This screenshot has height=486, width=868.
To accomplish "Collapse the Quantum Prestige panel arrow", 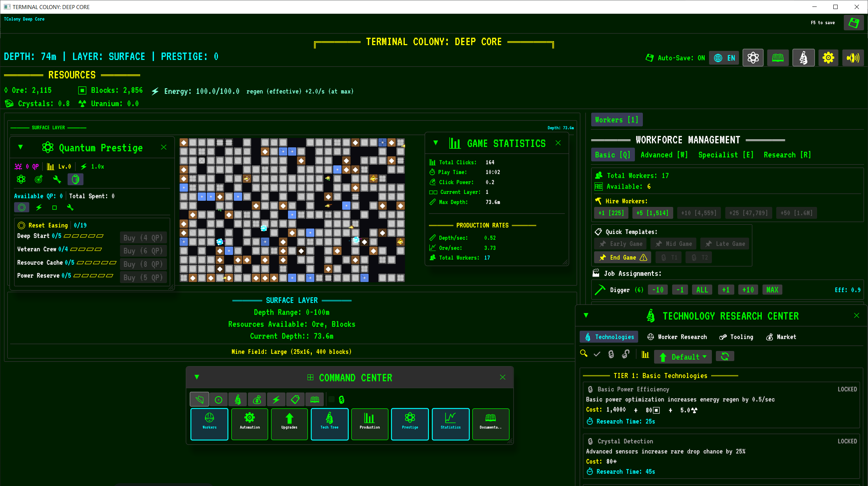I will (21, 147).
